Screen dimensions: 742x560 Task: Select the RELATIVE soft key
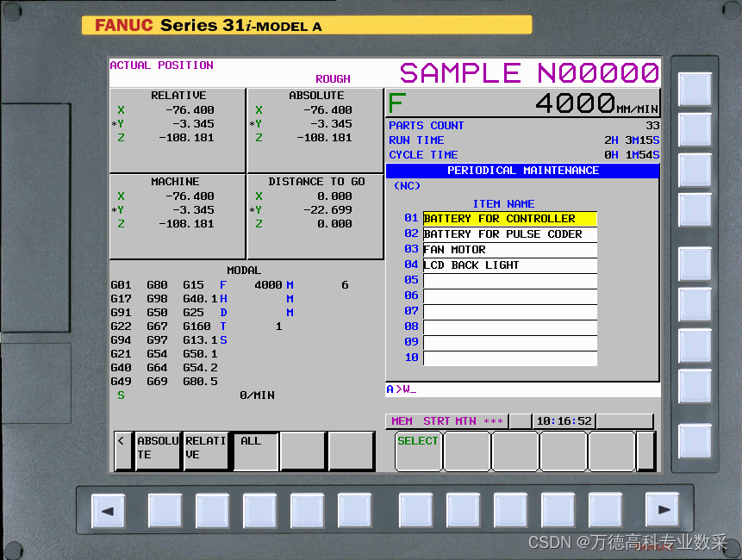[206, 451]
